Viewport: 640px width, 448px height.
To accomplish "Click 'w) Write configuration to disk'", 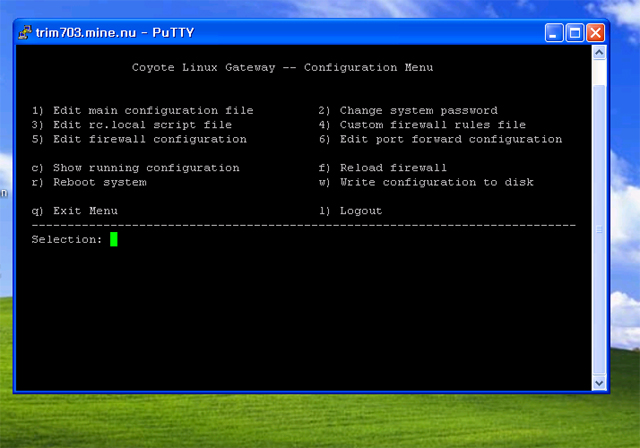I will coord(426,182).
